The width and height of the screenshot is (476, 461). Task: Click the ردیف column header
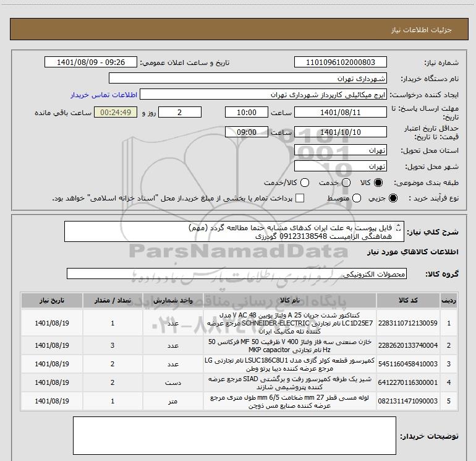coord(449,300)
